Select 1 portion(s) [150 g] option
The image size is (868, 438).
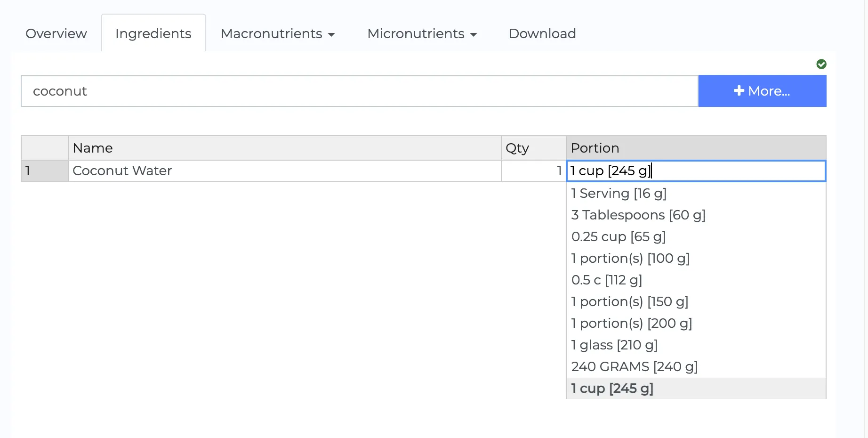[x=629, y=301]
